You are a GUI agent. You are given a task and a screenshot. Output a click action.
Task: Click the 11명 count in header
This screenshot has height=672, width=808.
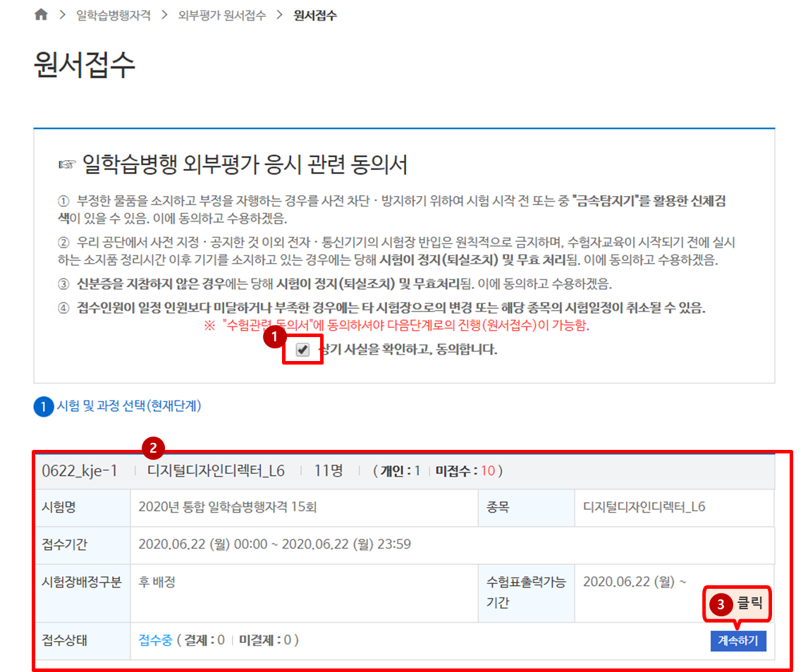pyautogui.click(x=329, y=470)
